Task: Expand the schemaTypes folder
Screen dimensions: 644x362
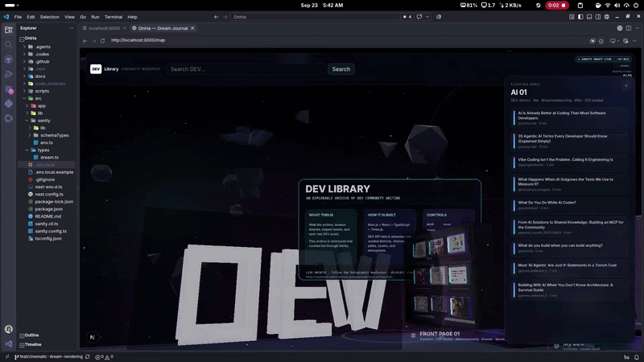Action: 47,135
